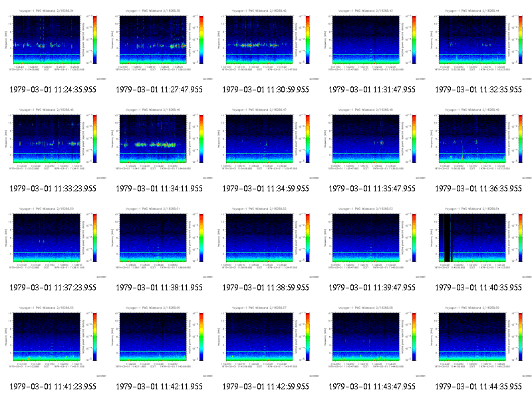Image resolution: width=532 pixels, height=396 pixels.
Task: Open the spectrogram thumbnail for 11:37:23.955
Action: (x=53, y=242)
